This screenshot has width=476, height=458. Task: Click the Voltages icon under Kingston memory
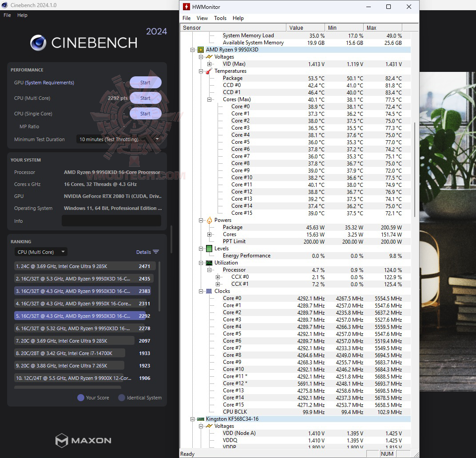[209, 426]
